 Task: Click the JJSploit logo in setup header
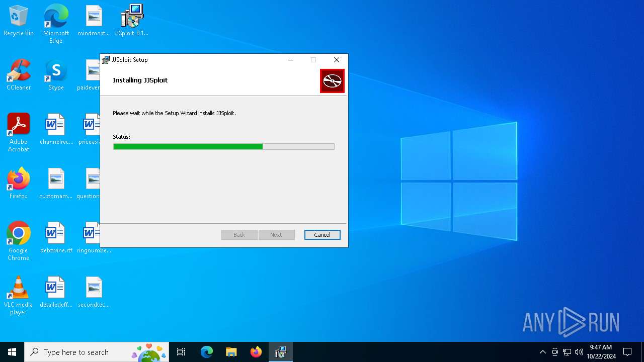click(x=332, y=81)
